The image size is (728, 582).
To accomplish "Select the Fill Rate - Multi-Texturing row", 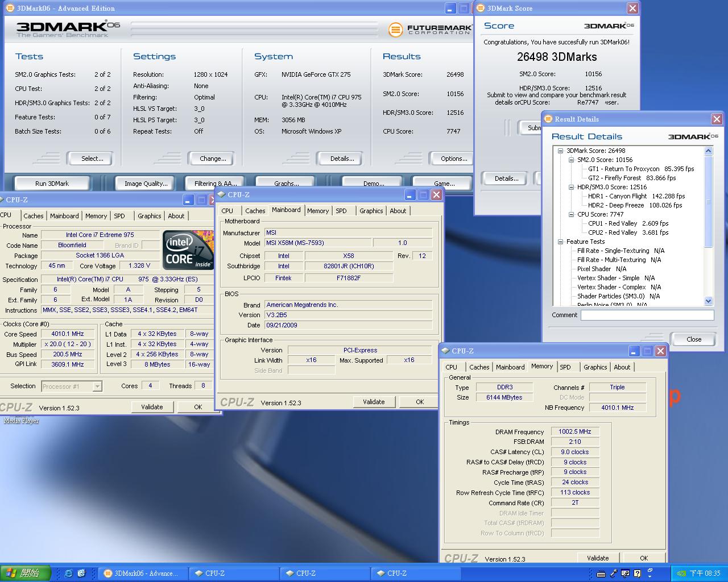I will coord(619,260).
